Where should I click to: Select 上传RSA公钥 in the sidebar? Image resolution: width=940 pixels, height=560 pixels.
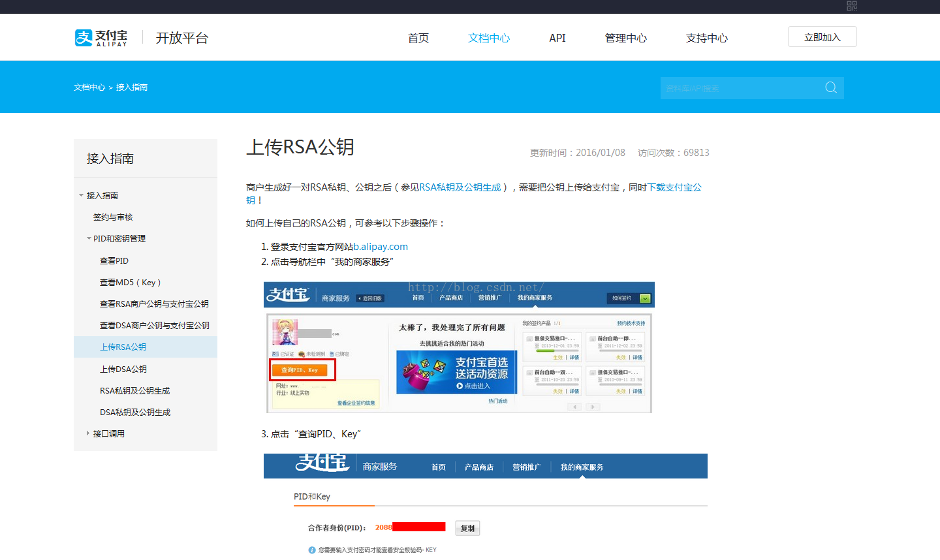click(x=146, y=347)
